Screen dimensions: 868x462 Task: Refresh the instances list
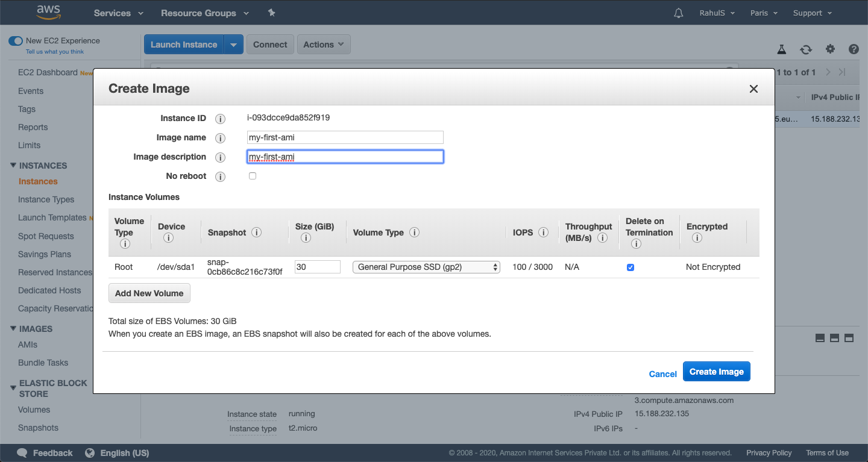click(806, 49)
